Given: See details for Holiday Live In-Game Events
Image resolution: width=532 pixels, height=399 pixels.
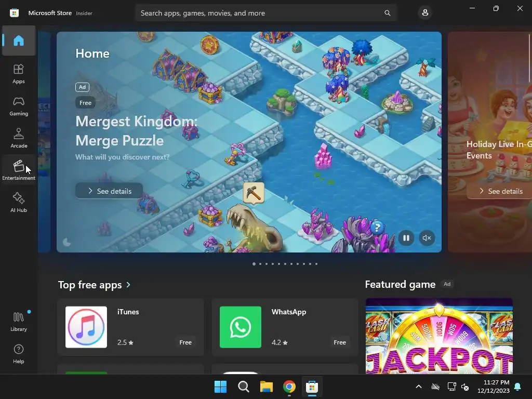Looking at the screenshot, I should click(500, 191).
